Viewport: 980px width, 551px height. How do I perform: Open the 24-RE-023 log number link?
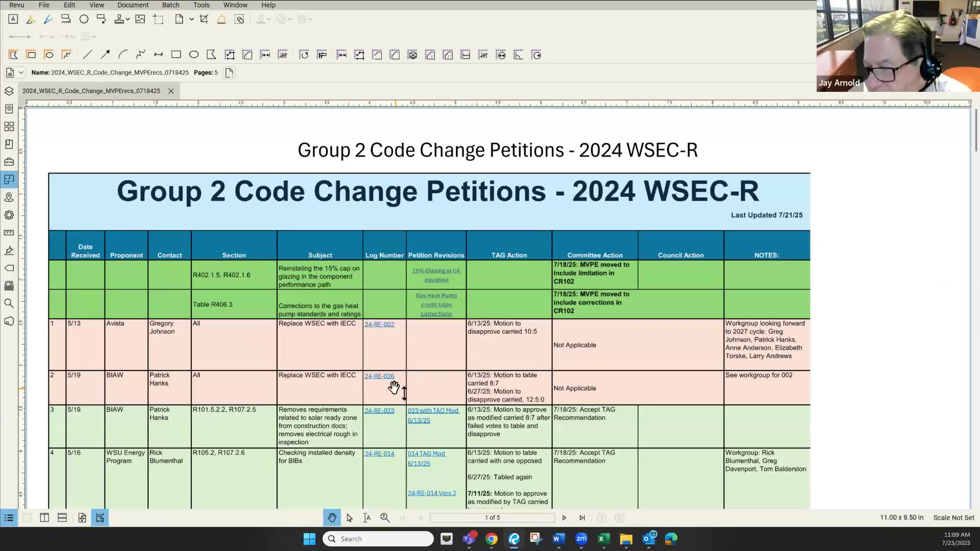click(x=379, y=411)
